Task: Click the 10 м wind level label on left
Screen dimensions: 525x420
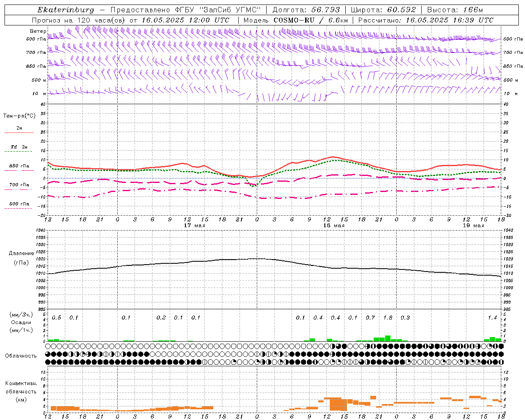Action: 39,94
